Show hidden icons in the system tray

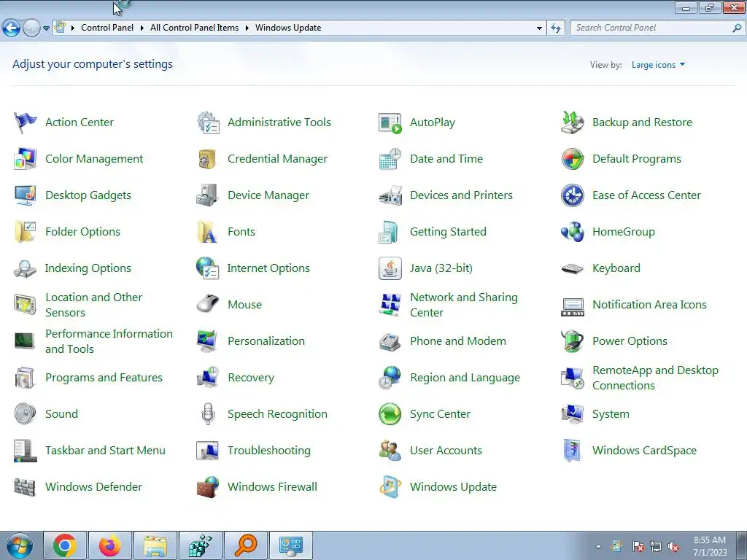[x=598, y=546]
